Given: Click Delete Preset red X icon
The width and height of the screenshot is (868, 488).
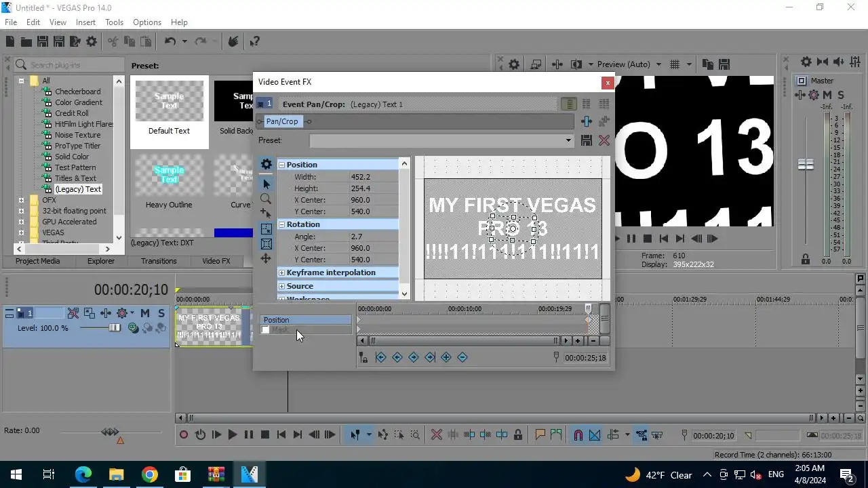Looking at the screenshot, I should 604,140.
